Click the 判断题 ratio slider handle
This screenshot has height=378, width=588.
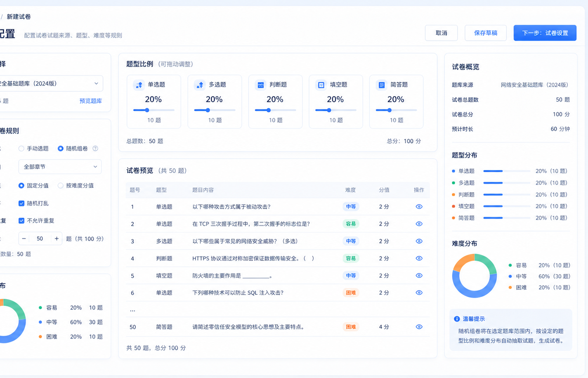tap(269, 110)
